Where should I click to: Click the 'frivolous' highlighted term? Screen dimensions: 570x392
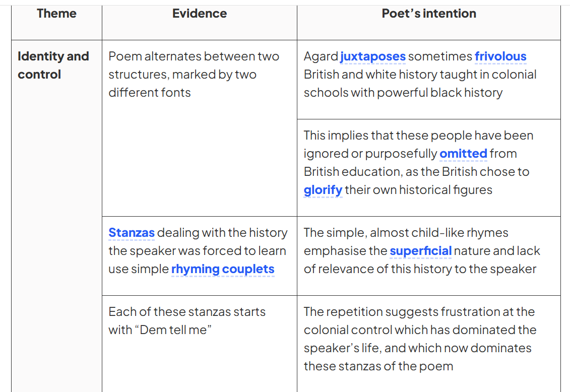(500, 56)
